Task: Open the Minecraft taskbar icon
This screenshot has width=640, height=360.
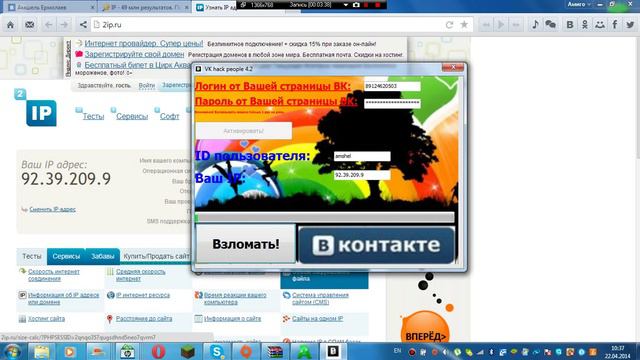Action: pyautogui.click(x=188, y=351)
